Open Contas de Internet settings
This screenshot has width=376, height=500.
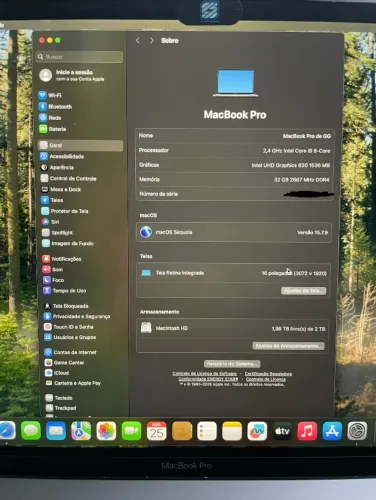tap(71, 352)
